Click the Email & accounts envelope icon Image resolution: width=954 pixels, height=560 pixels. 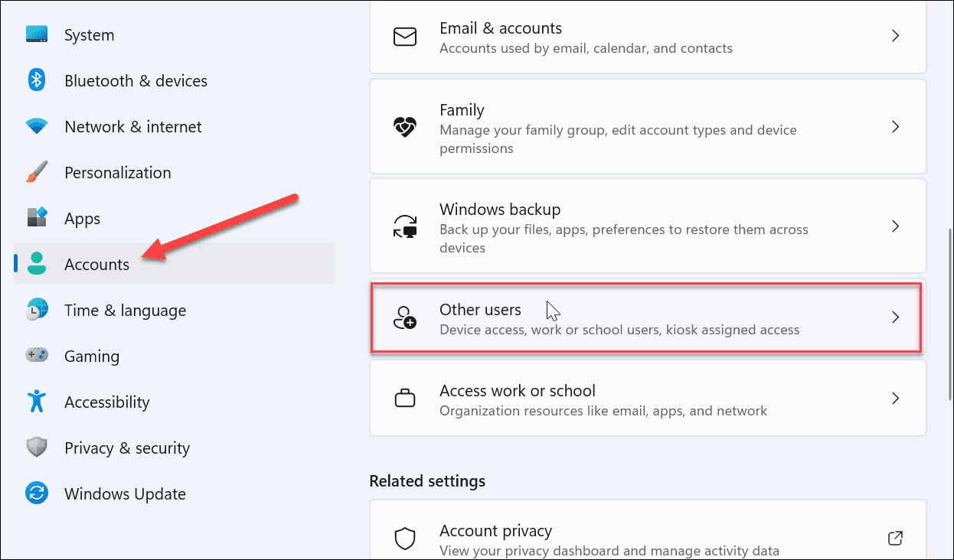coord(405,36)
